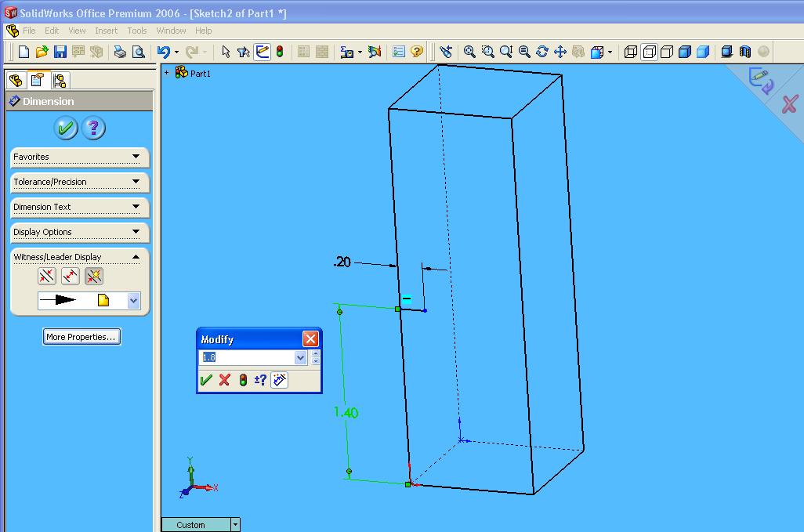This screenshot has height=532, width=804.
Task: Set arrows to Outside
Action: (47, 277)
